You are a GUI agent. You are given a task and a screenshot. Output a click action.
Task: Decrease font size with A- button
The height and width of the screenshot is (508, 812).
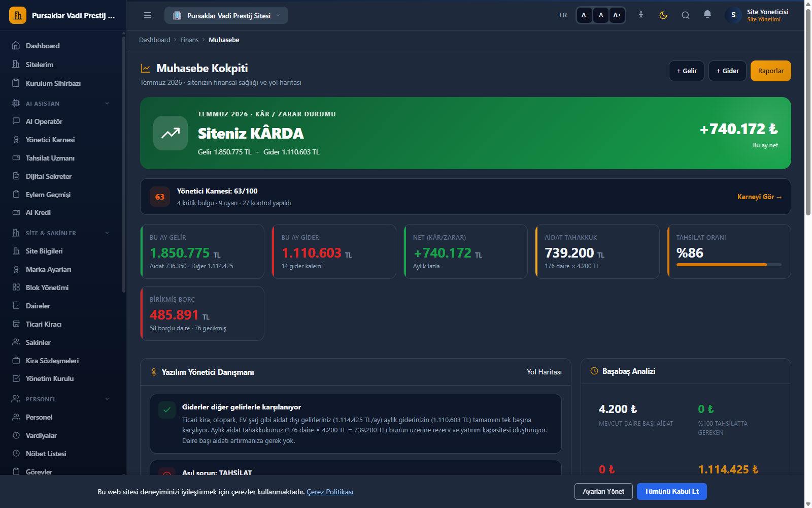585,15
